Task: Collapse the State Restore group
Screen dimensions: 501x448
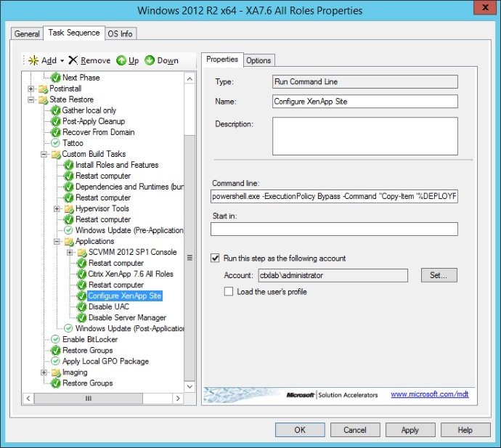Action: [x=30, y=99]
